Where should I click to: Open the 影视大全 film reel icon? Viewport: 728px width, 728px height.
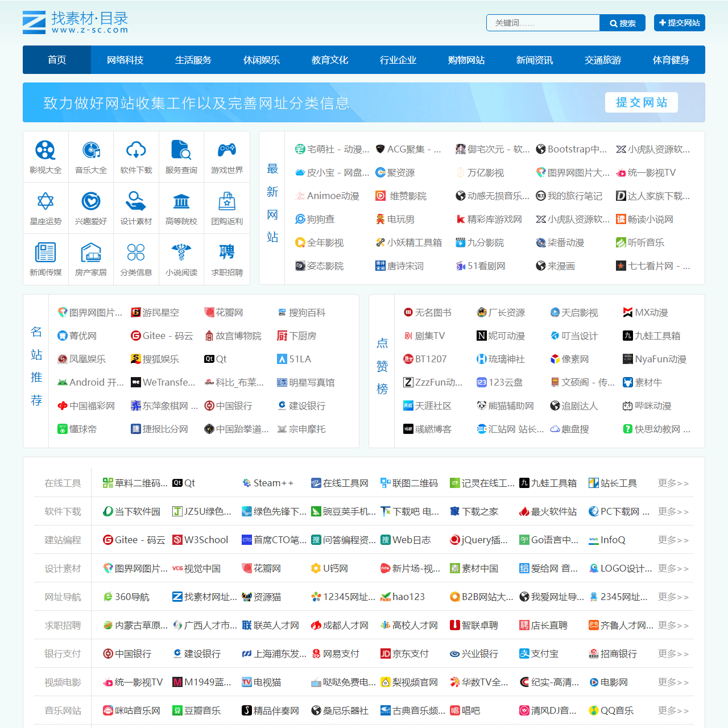coord(45,151)
